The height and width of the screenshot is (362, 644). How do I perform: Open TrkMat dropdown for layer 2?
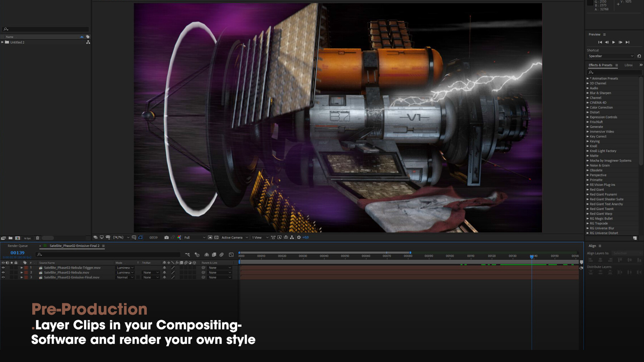[x=151, y=273]
